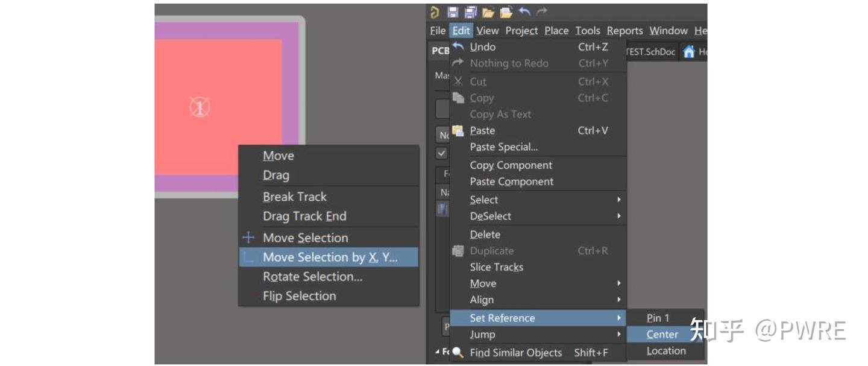Click pad 1 center on the footprint
Viewport: 868px width, 366px height.
(200, 107)
